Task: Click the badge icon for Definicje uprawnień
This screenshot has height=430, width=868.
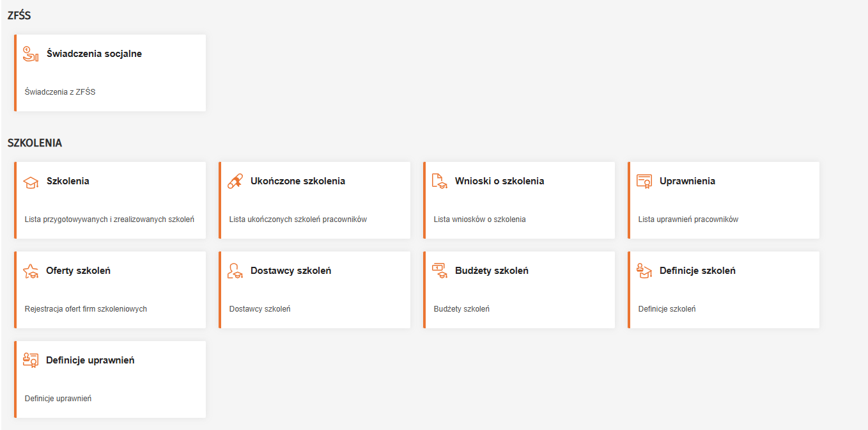Action: click(31, 360)
